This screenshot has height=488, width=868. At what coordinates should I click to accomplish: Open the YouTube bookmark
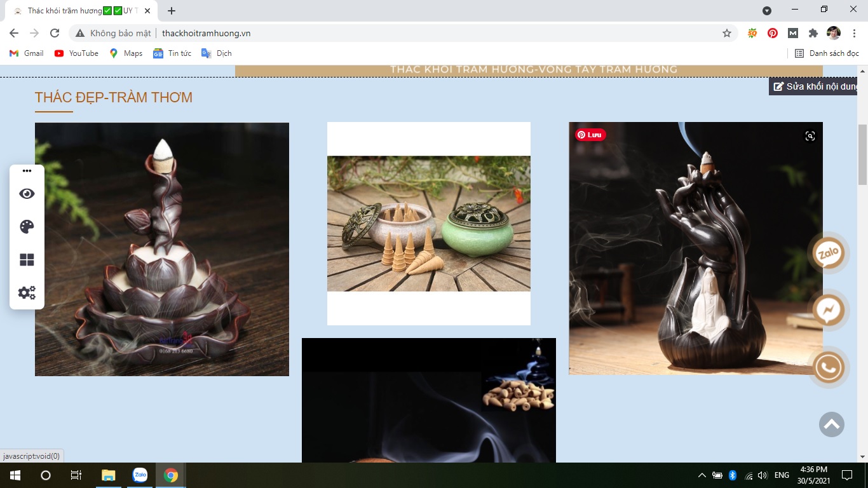[77, 53]
